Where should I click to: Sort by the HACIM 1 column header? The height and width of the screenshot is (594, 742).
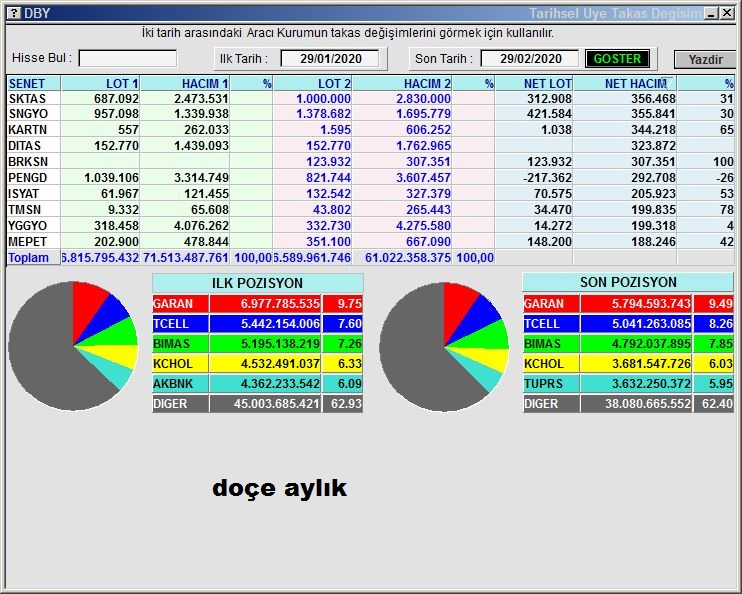click(185, 83)
